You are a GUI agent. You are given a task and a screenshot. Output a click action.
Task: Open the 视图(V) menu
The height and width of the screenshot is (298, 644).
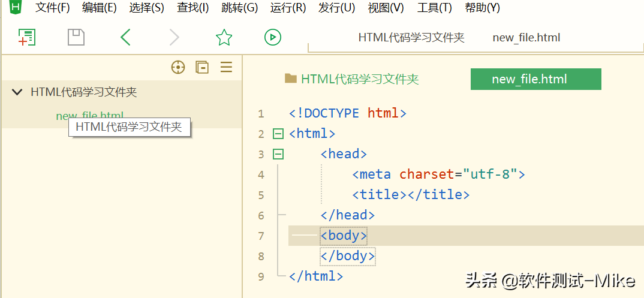[x=386, y=7]
